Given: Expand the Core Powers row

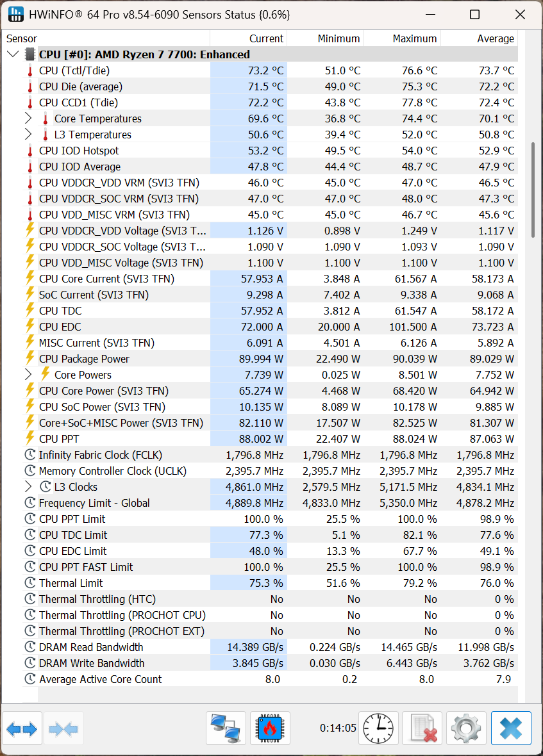Looking at the screenshot, I should point(28,374).
